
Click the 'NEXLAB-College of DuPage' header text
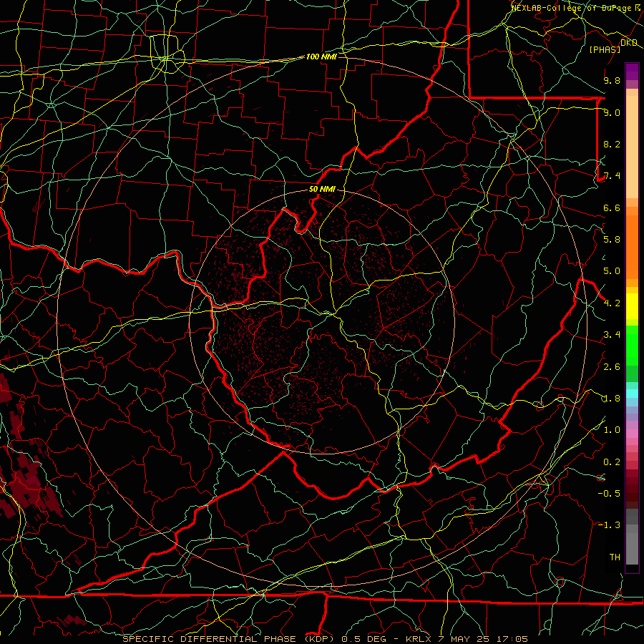pos(572,8)
